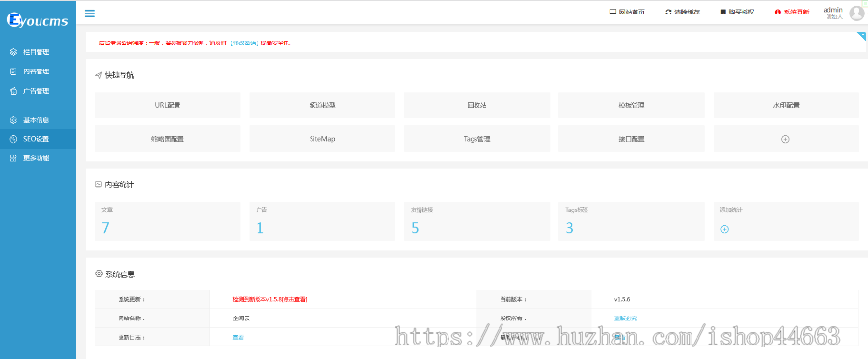Screen dimensions: 868x359
Task: Click the blue copyright owner link
Action: point(625,318)
